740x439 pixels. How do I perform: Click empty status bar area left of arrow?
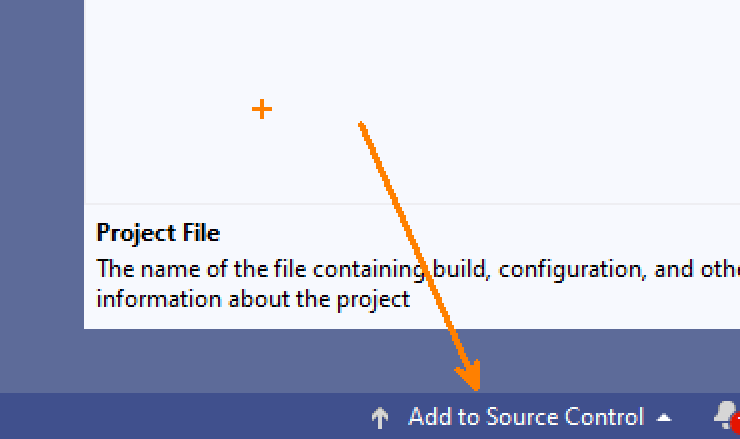150,417
